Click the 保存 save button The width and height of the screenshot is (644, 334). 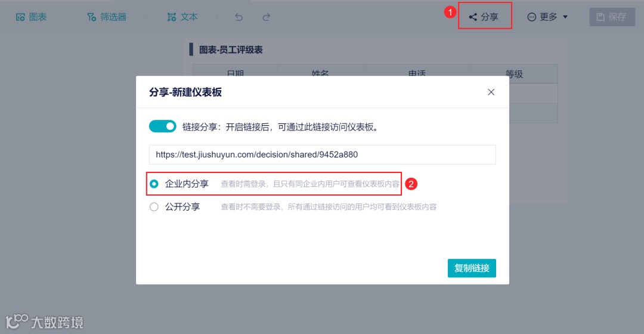(612, 17)
